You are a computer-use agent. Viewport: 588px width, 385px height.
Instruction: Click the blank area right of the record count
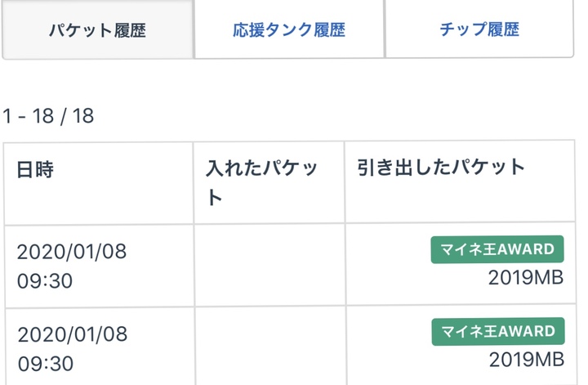[327, 116]
